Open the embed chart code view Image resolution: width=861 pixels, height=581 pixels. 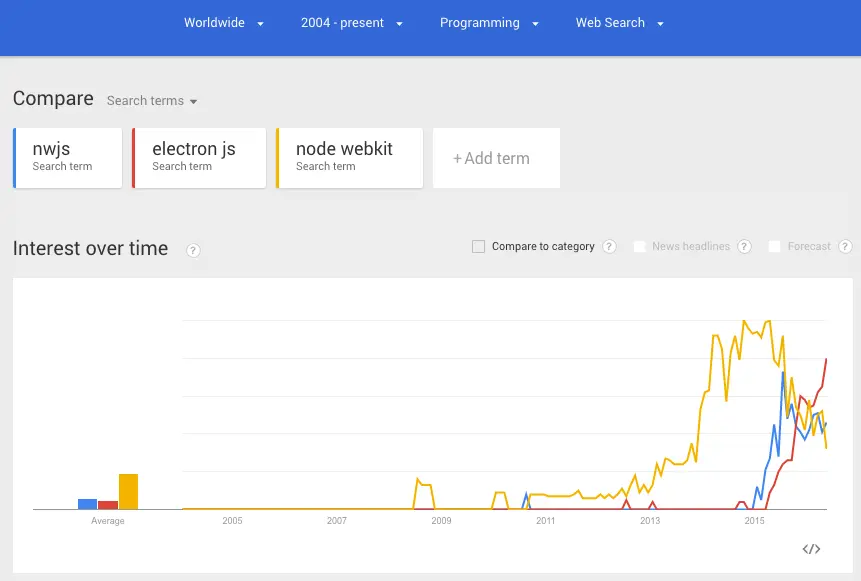(810, 548)
